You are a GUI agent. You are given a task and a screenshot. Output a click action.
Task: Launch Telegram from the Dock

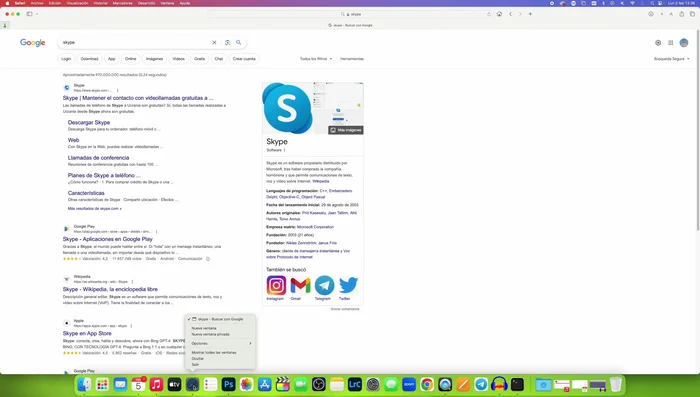pyautogui.click(x=481, y=384)
